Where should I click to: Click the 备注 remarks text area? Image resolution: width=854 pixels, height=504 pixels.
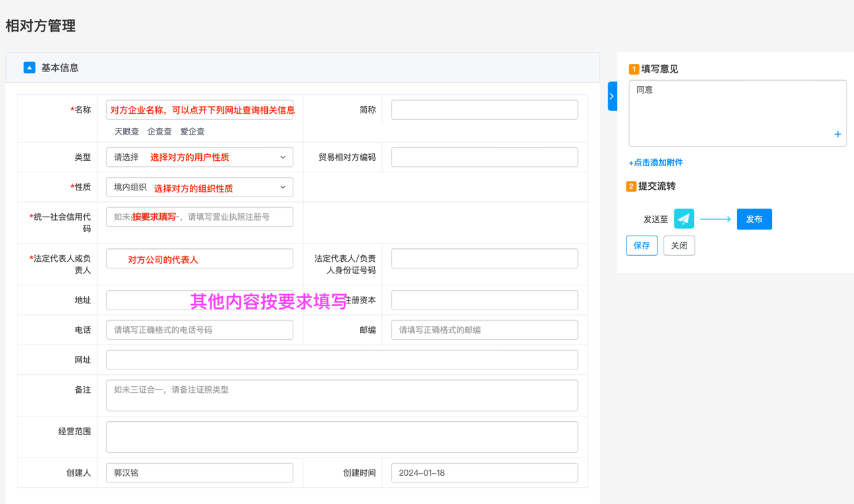(342, 395)
